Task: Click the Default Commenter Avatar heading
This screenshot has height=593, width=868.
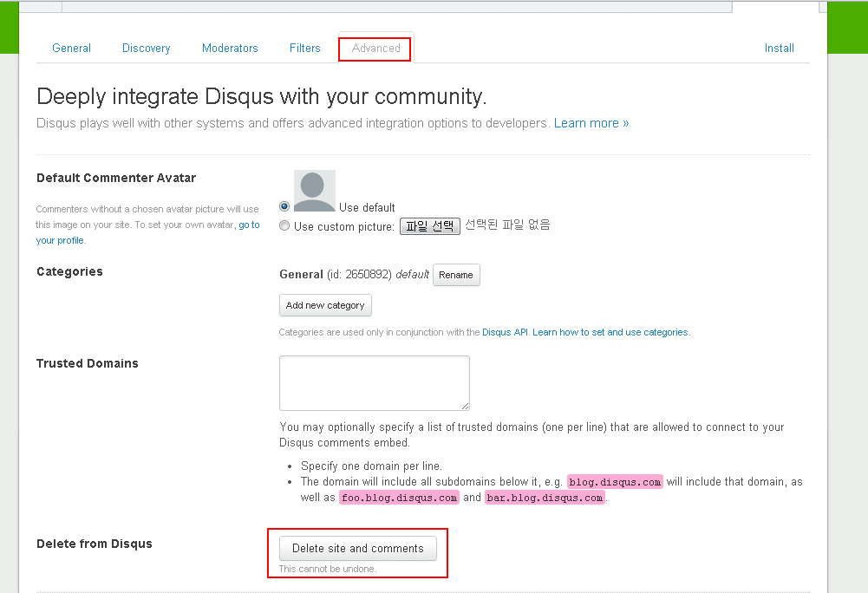Action: (x=116, y=178)
